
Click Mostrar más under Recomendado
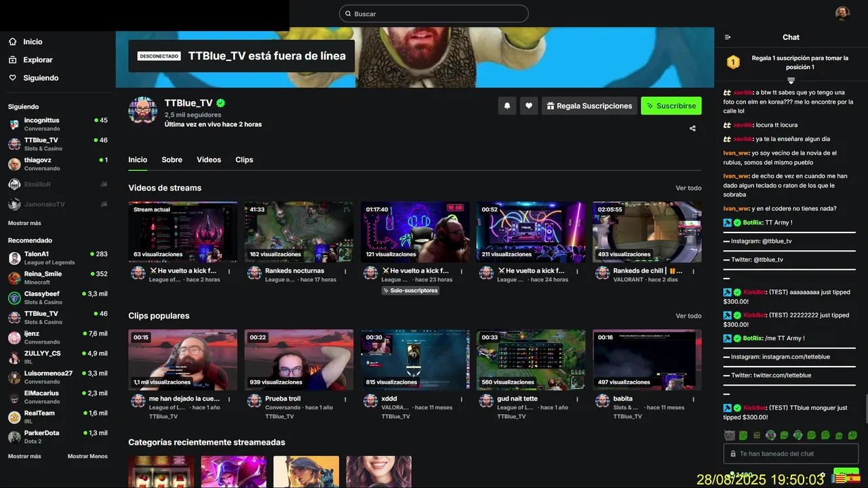pos(24,456)
